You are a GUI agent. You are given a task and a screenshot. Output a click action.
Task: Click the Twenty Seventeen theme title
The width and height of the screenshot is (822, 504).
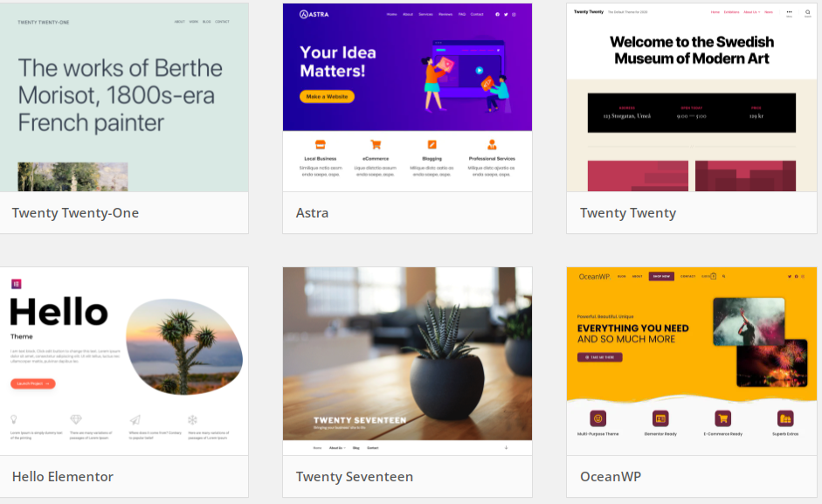click(x=355, y=477)
